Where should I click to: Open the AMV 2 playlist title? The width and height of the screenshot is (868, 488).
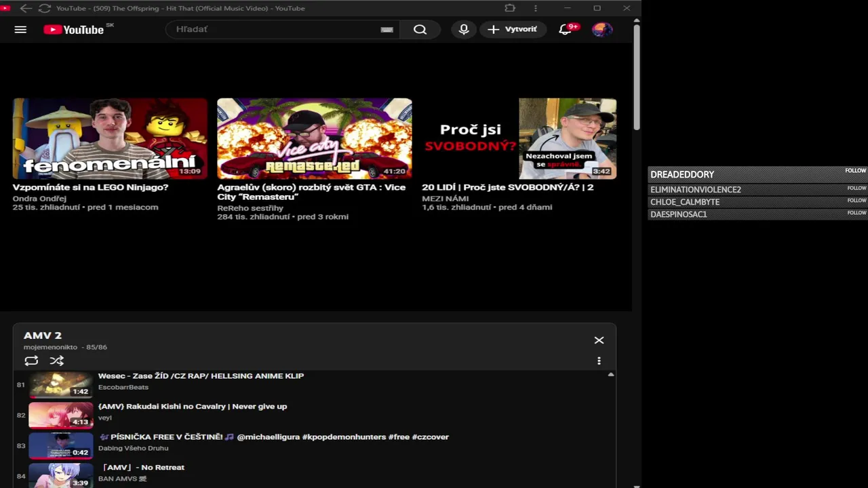pyautogui.click(x=43, y=335)
